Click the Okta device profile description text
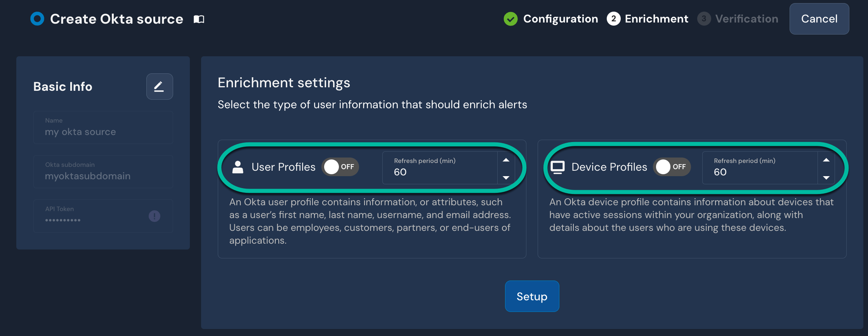The width and height of the screenshot is (868, 336). coord(691,215)
